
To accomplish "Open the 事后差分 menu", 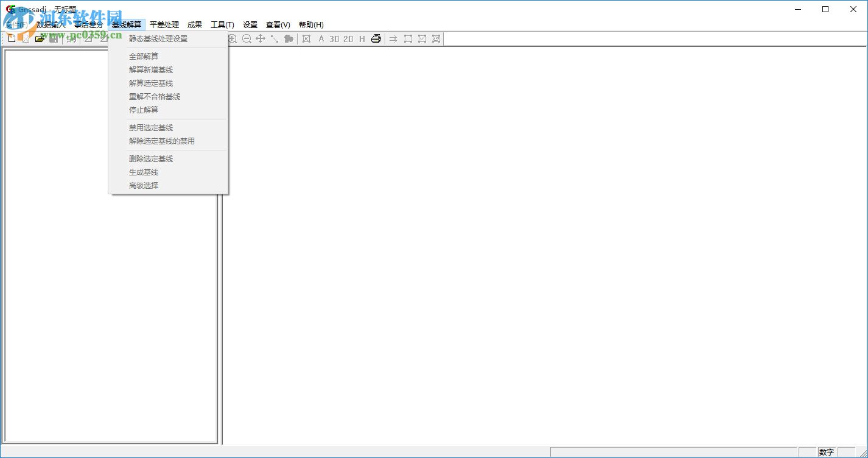I will click(x=88, y=25).
